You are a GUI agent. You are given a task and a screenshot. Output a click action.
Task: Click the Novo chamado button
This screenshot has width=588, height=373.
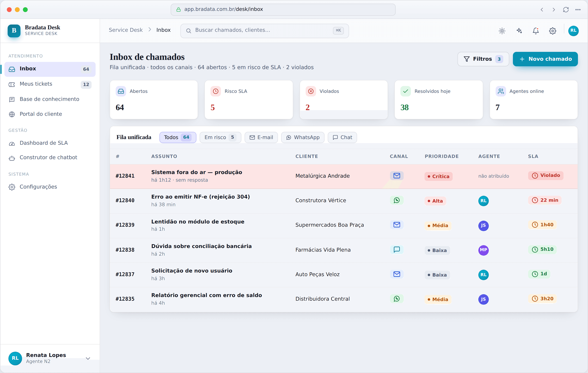pyautogui.click(x=545, y=59)
